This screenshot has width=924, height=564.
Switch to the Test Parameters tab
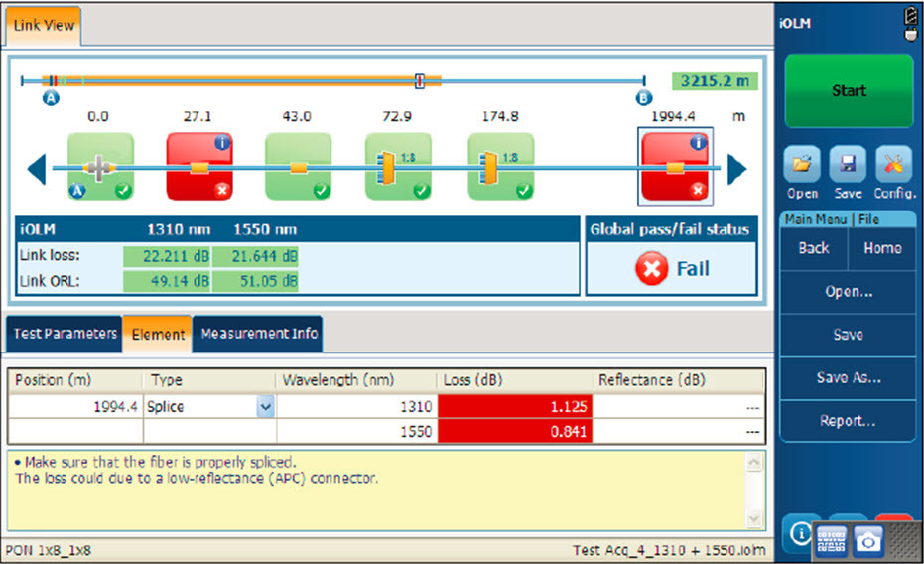(x=65, y=334)
